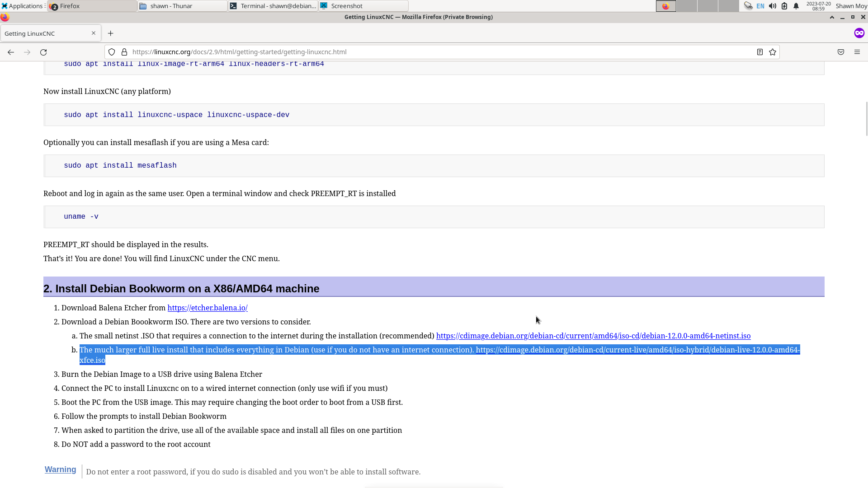Click the 'Burn the Debian Image' step
Screen dimensions: 868x488
tap(162, 374)
